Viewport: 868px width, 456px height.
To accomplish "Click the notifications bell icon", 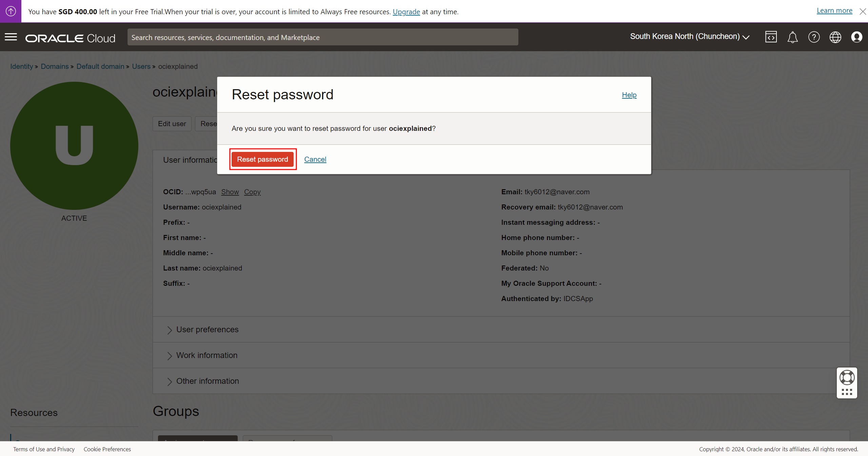I will point(792,37).
